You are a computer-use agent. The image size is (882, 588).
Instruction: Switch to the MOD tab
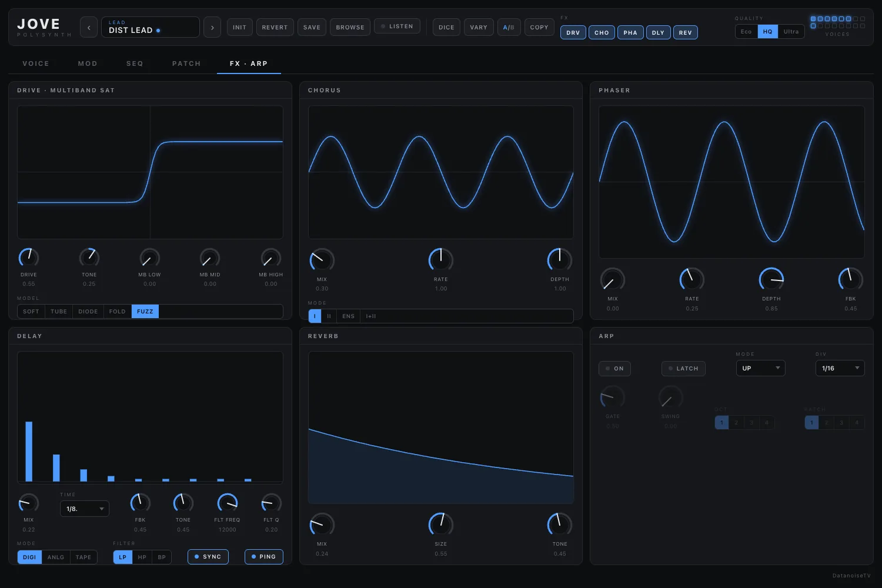(88, 64)
